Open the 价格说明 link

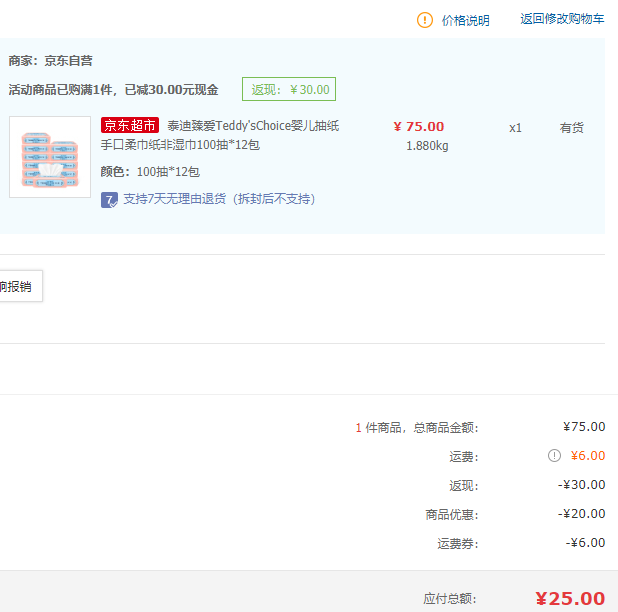tap(465, 20)
